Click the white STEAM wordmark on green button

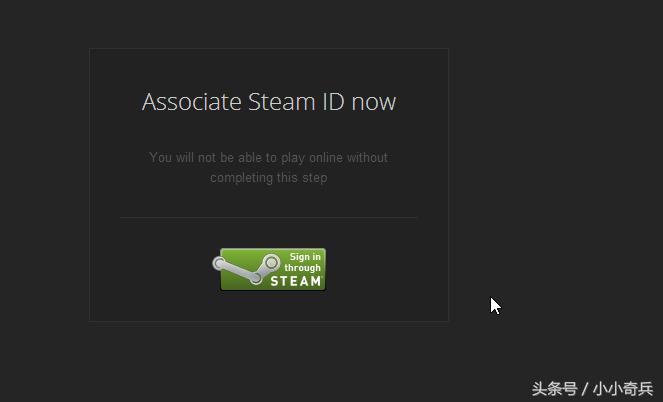coord(296,281)
